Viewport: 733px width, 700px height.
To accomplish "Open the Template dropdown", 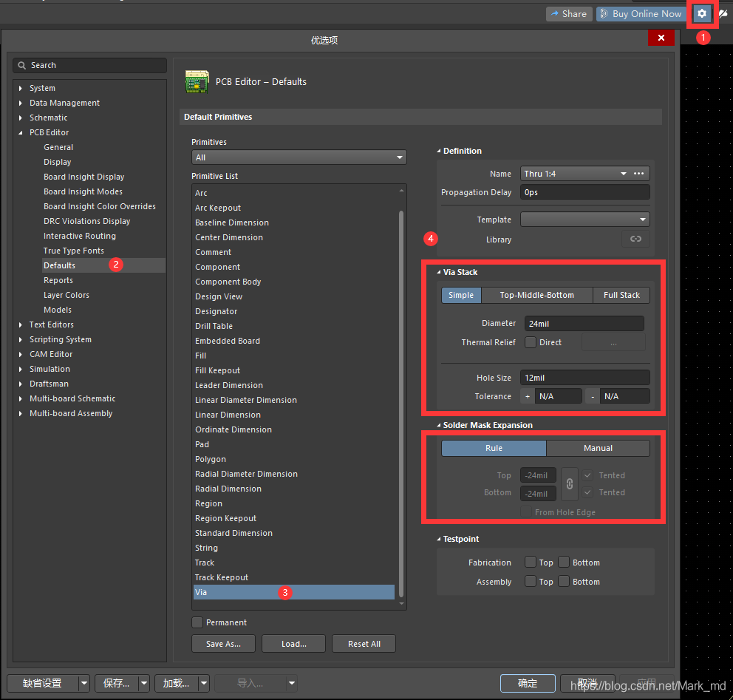I will [x=584, y=220].
